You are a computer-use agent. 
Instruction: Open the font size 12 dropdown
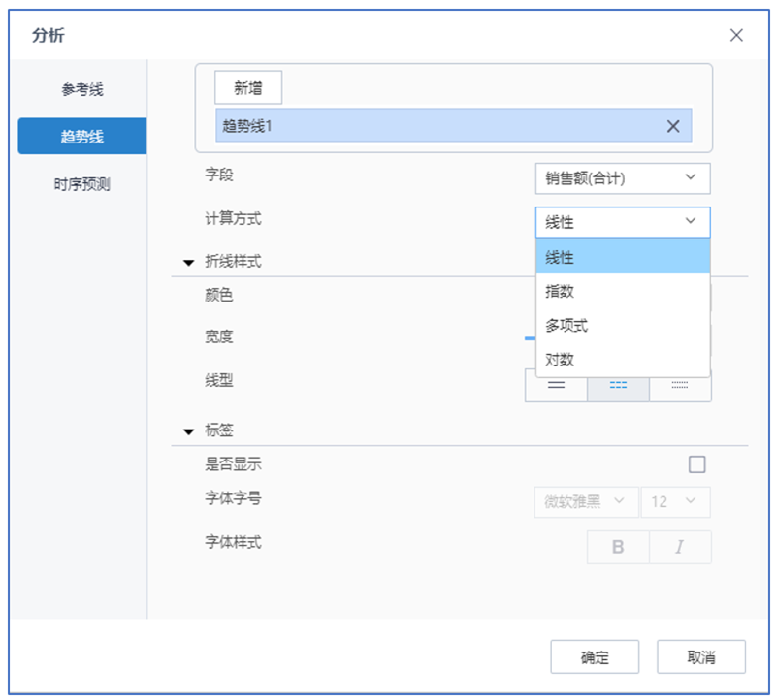(676, 502)
